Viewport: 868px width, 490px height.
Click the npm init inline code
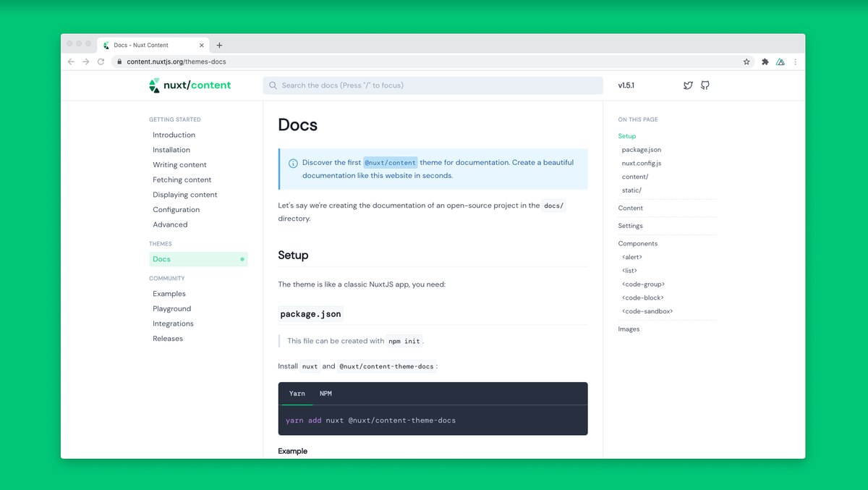coord(404,341)
